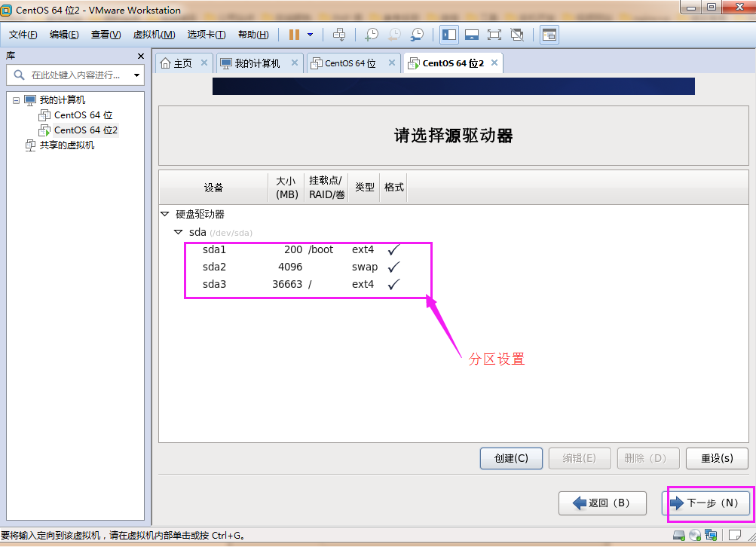Select CentOS 64 位2 in library tree
This screenshot has width=756, height=547.
coord(85,130)
